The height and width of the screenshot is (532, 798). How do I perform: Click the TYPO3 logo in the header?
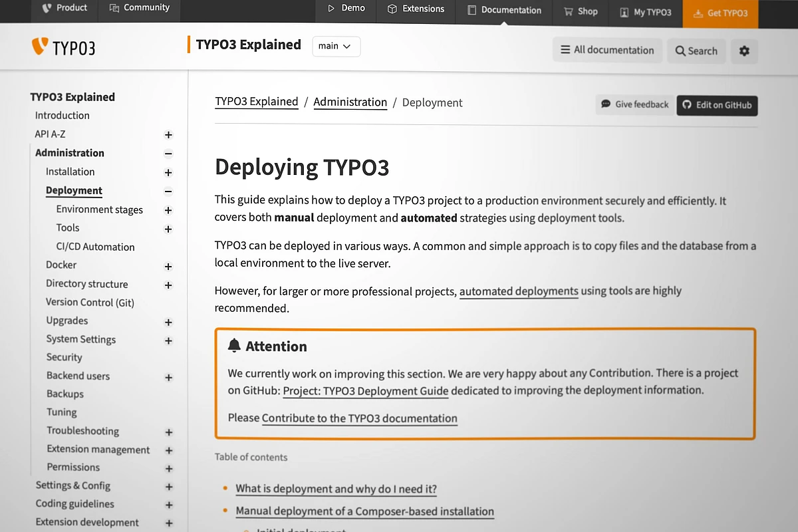point(63,48)
